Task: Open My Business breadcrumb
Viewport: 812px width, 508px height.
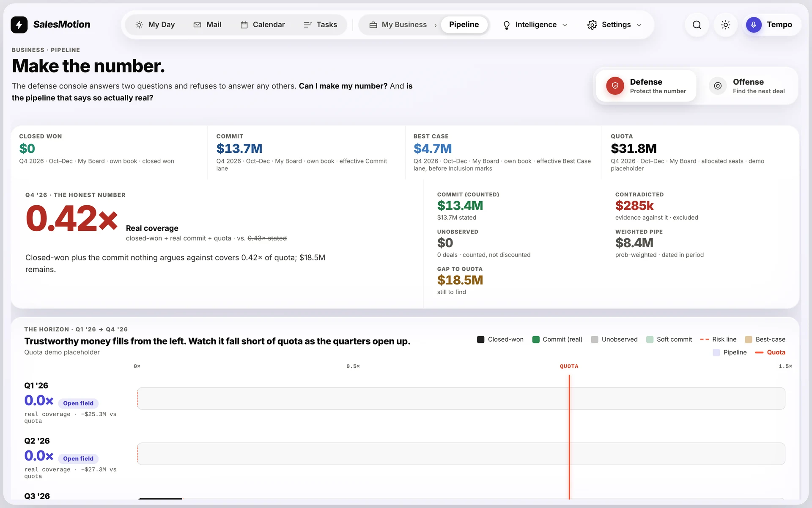Action: [x=398, y=25]
